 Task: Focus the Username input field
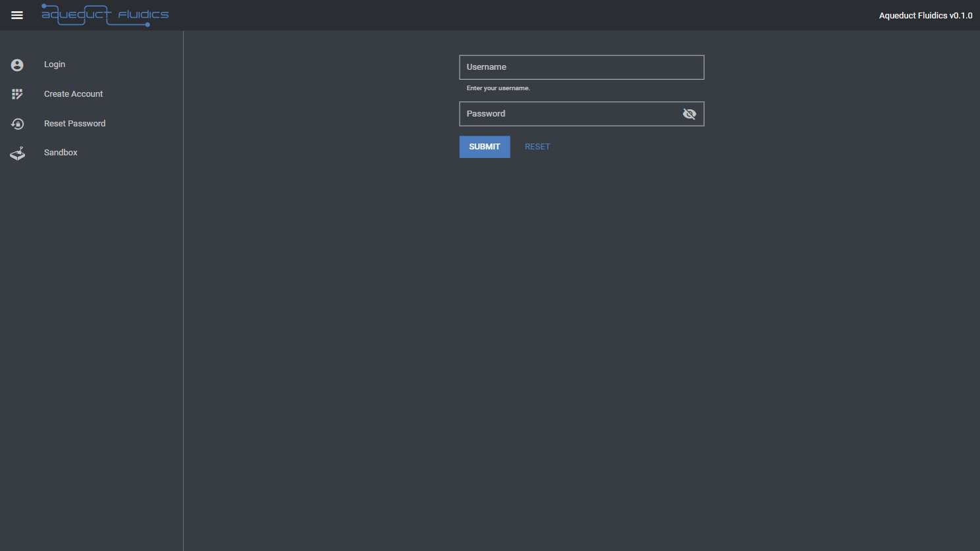[x=582, y=67]
